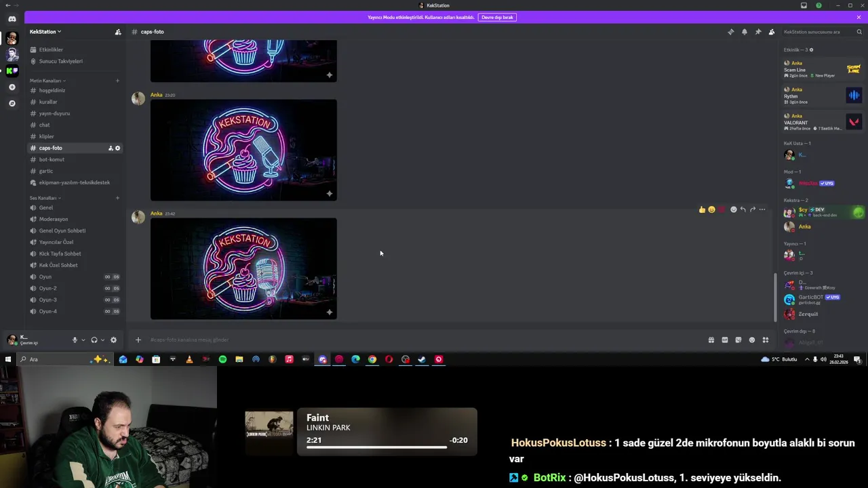Switch to the chat channel
This screenshot has height=488, width=868.
tap(75, 125)
